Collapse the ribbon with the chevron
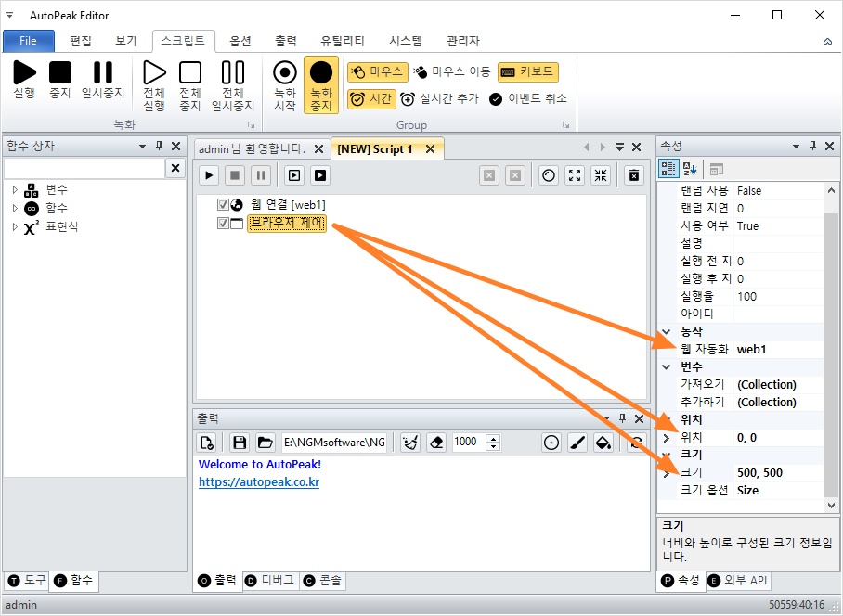843x616 pixels. point(827,42)
